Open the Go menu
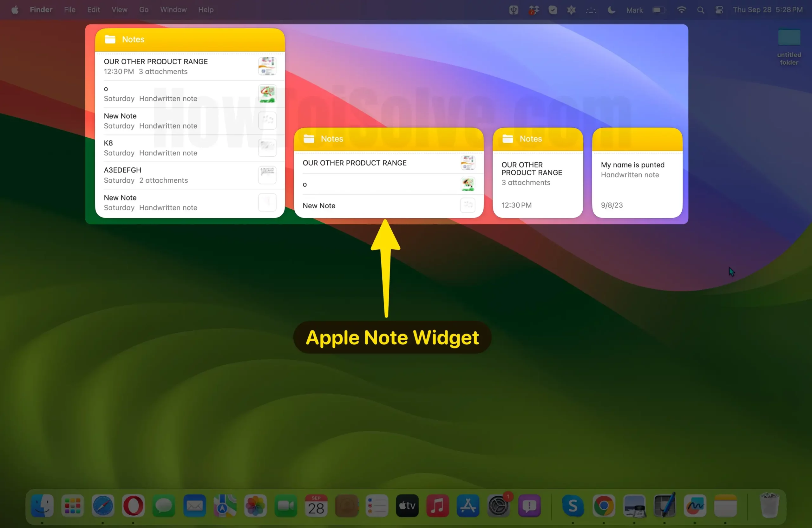The height and width of the screenshot is (528, 812). pos(144,10)
